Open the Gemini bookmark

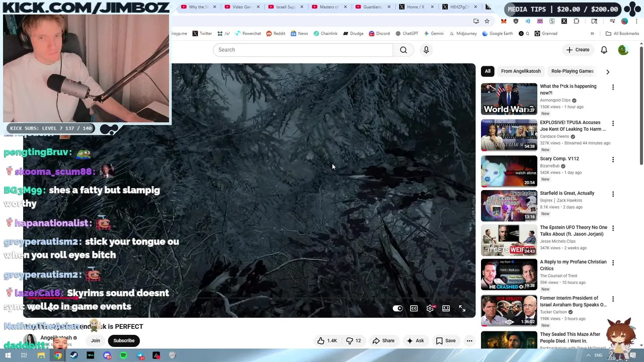click(433, 34)
